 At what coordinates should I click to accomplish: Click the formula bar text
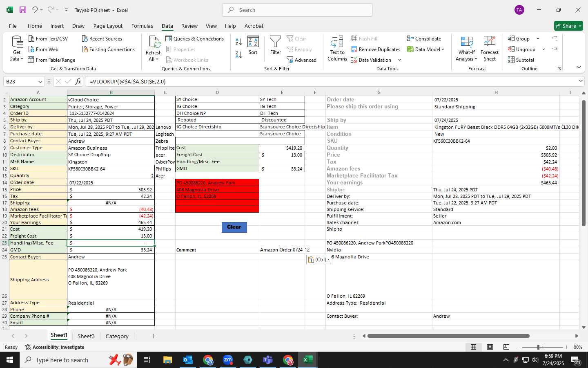pyautogui.click(x=128, y=81)
